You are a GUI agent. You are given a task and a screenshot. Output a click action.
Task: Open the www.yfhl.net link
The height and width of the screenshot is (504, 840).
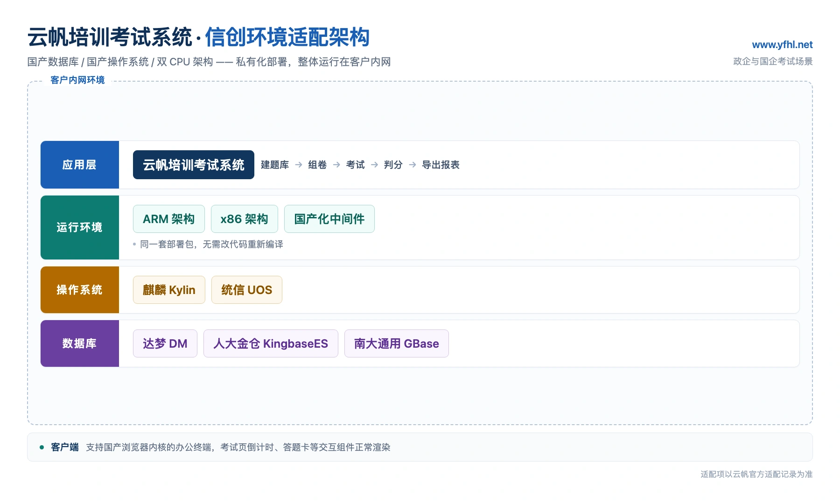782,45
